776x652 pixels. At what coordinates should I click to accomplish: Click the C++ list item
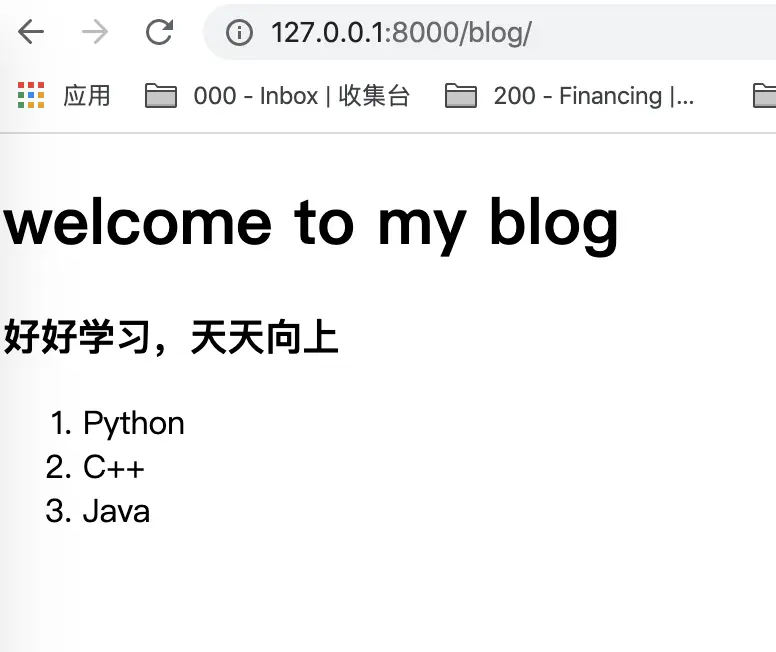(114, 467)
